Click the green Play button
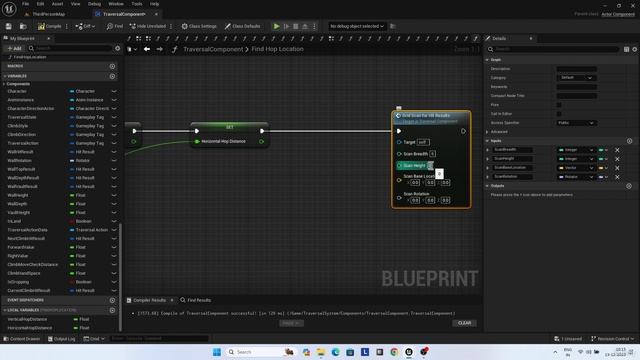The height and width of the screenshot is (360, 640). tap(276, 26)
